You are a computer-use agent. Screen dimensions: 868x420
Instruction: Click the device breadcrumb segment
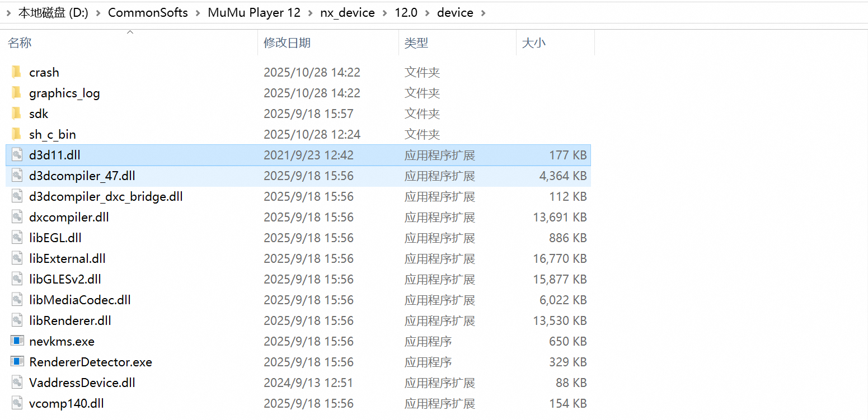[x=455, y=12]
